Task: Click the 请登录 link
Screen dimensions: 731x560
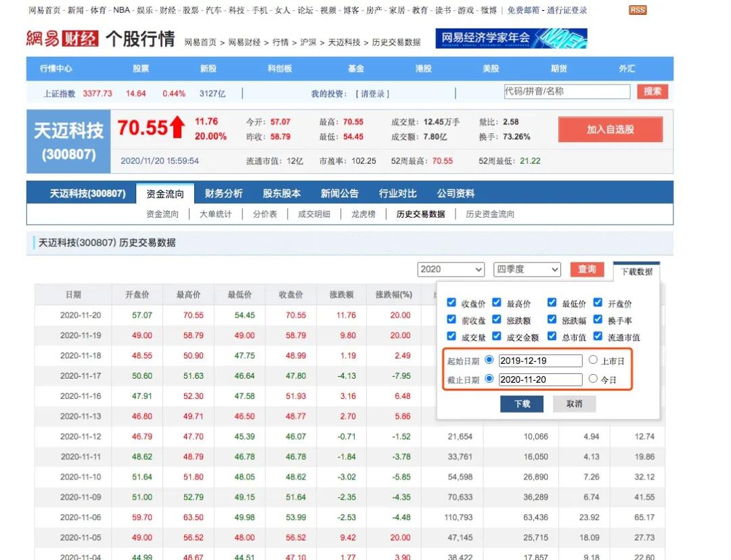Action: 372,93
